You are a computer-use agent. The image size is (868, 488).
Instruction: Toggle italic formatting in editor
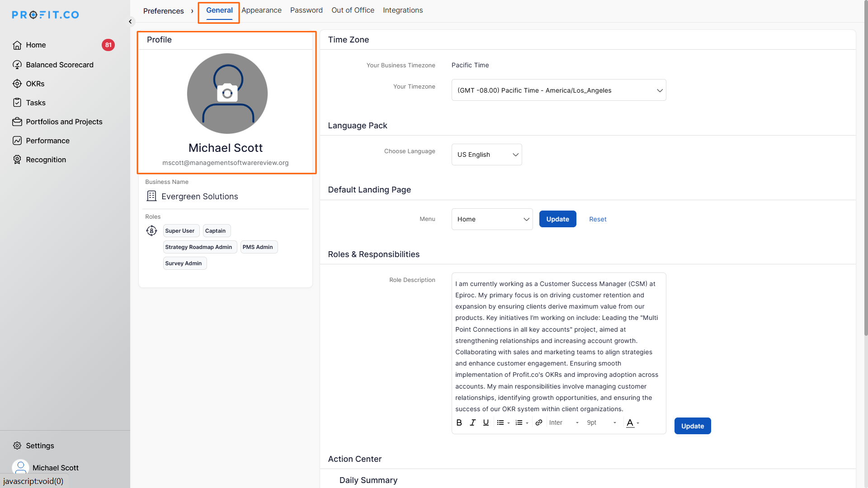point(472,422)
